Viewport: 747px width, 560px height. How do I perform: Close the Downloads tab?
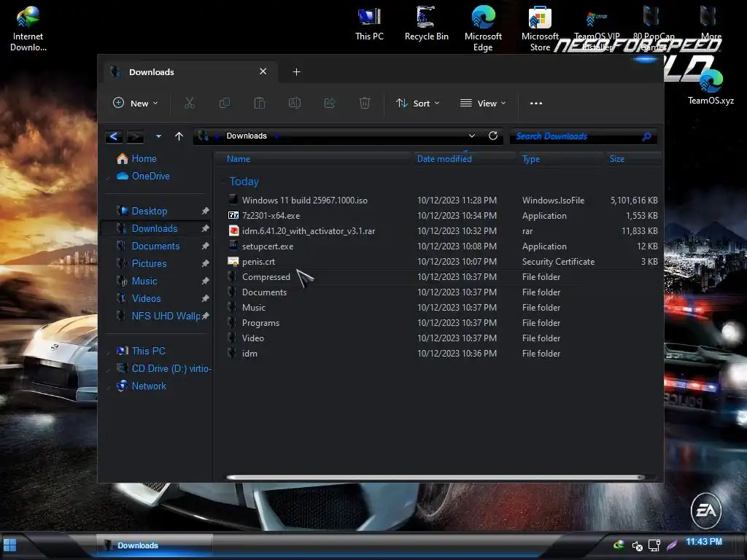263,71
